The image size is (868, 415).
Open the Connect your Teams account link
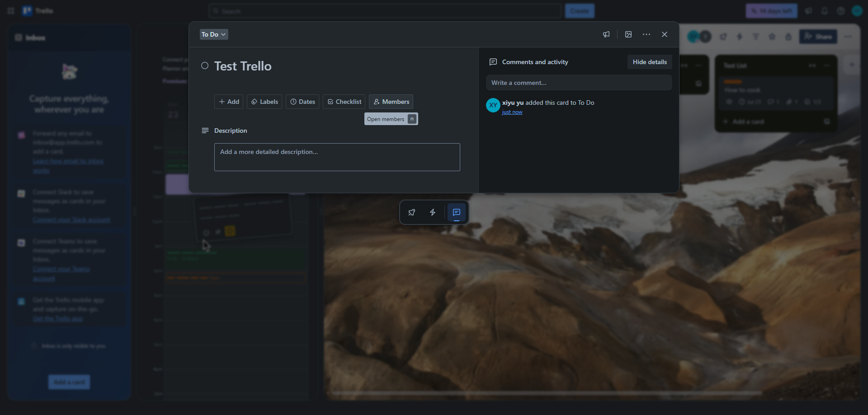point(61,274)
